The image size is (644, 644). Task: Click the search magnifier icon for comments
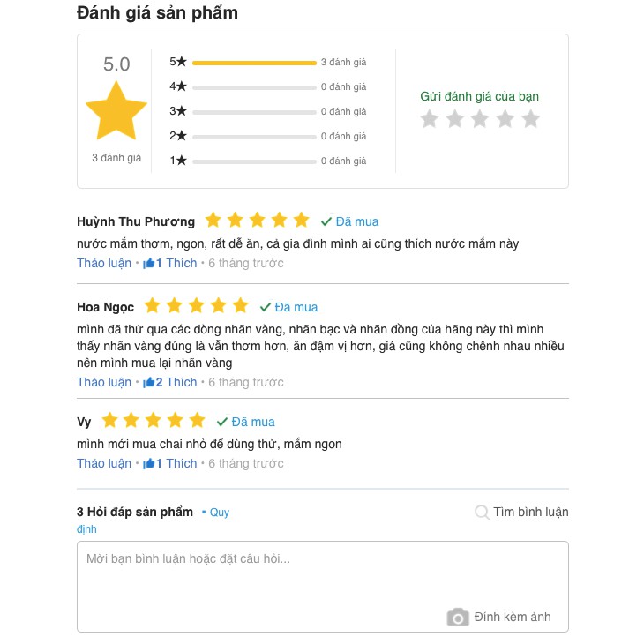pyautogui.click(x=483, y=512)
